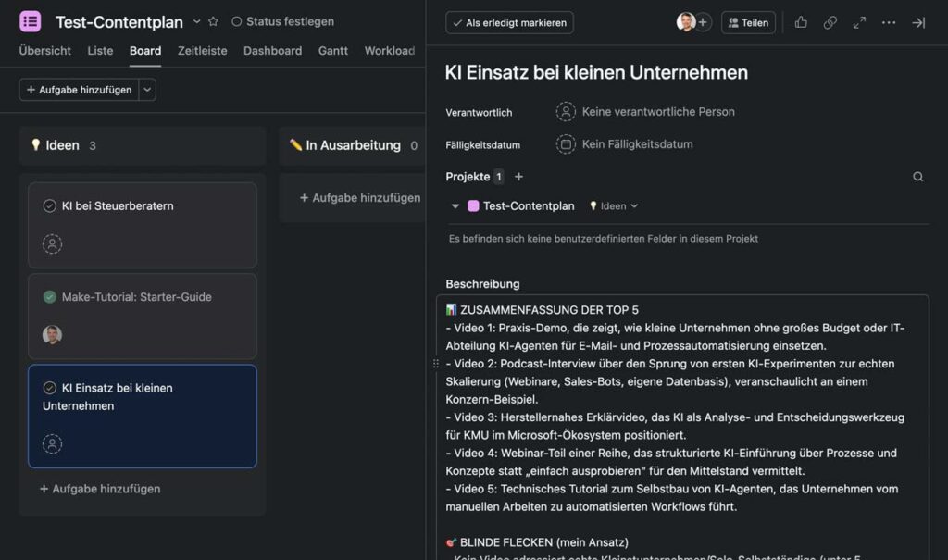The width and height of the screenshot is (948, 560).
Task: Assign a person on KI bei Steuerberatern card
Action: (52, 244)
